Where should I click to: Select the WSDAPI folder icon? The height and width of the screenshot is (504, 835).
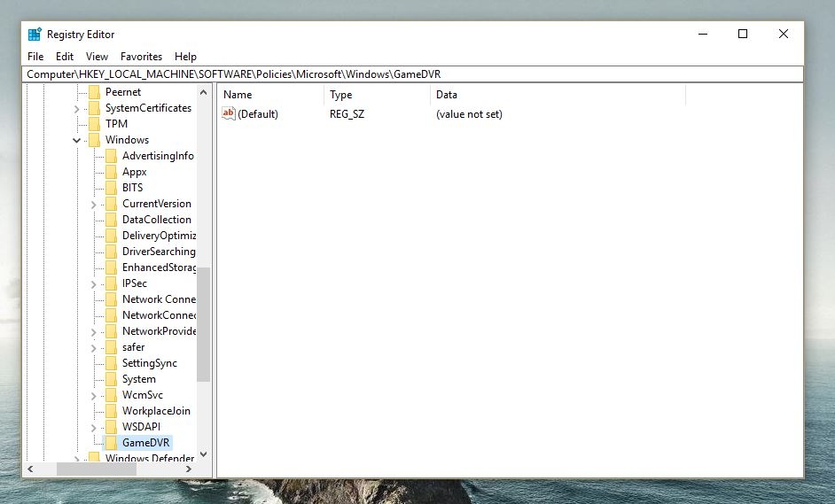112,427
